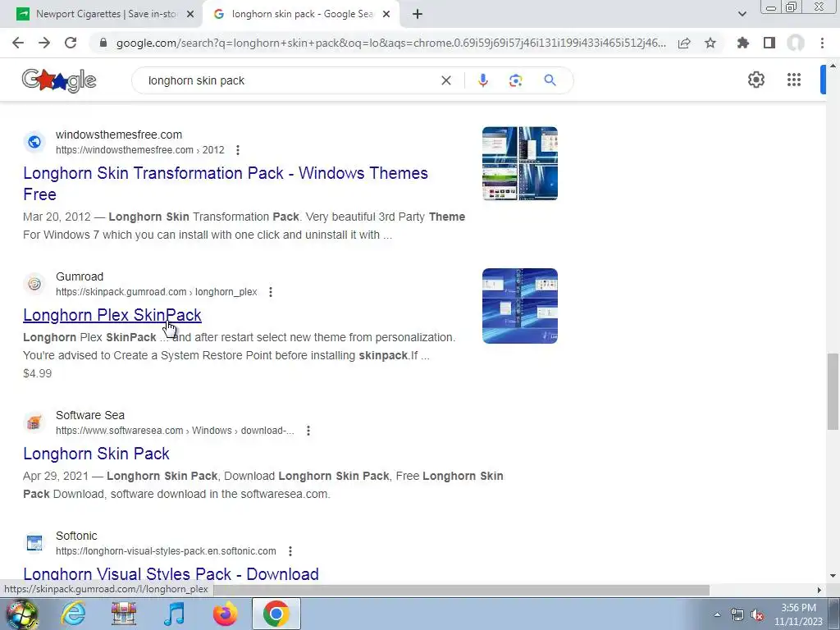Screen dimensions: 840x630
Task: Click the muted volume tray icon
Action: click(757, 615)
